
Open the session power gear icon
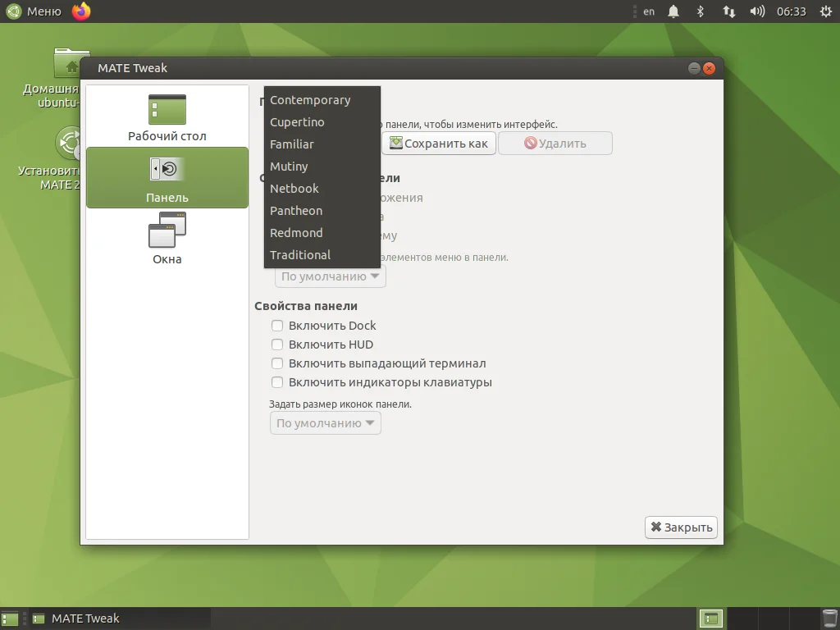click(x=826, y=11)
